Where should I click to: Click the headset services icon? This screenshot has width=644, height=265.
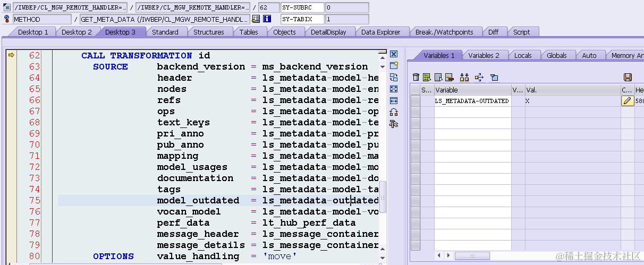click(394, 113)
